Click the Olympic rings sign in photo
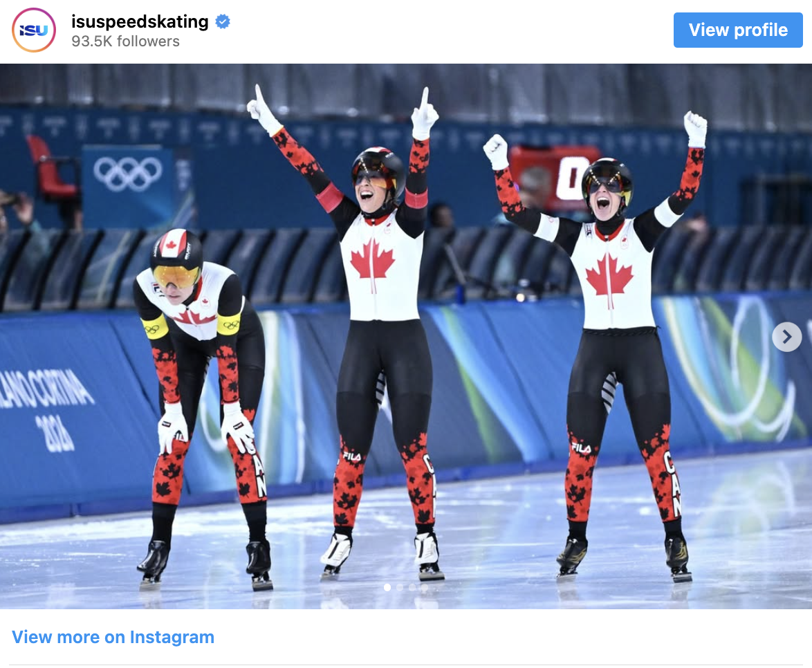The height and width of the screenshot is (668, 812). click(127, 174)
